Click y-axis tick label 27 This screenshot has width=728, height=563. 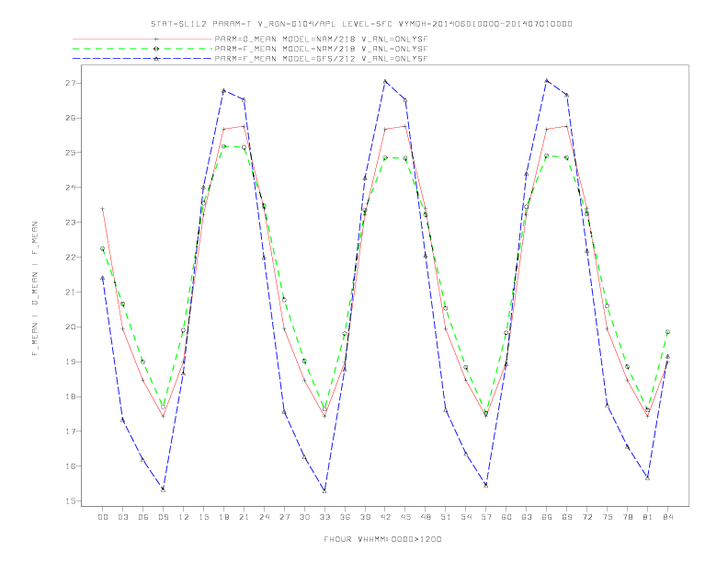click(x=71, y=83)
